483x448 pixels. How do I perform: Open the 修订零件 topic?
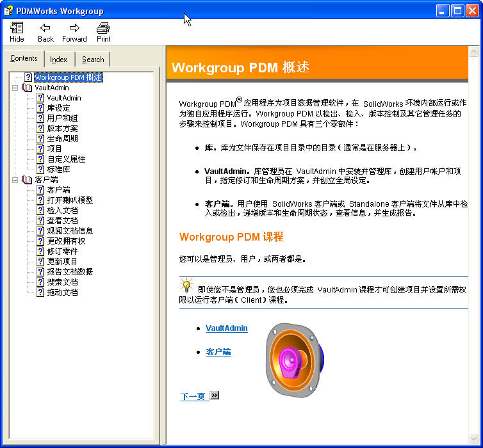point(62,251)
